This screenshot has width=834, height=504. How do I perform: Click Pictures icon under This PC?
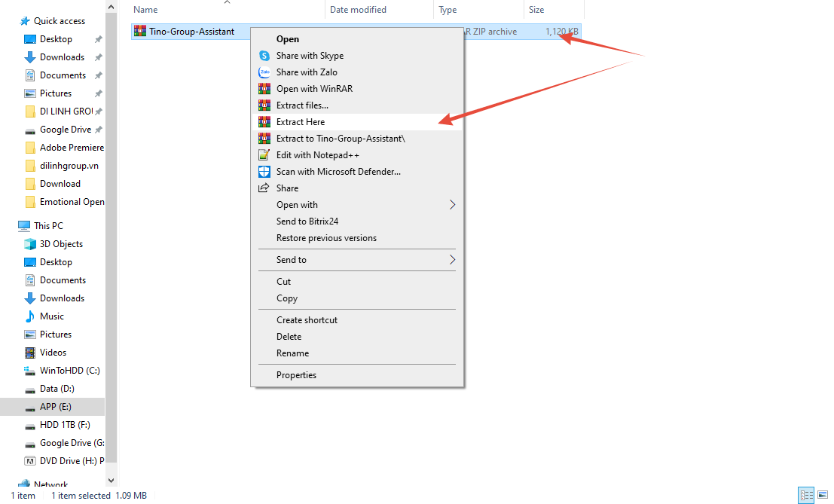click(30, 334)
